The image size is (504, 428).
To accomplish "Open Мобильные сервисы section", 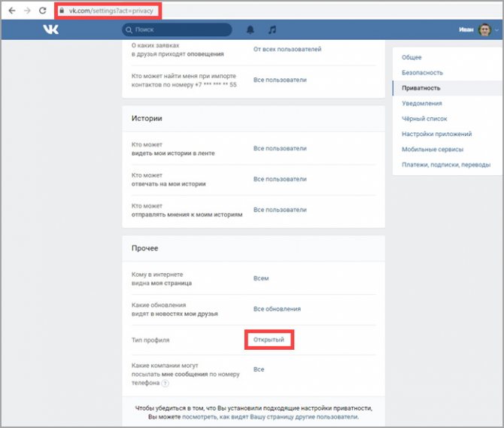I will pyautogui.click(x=433, y=150).
